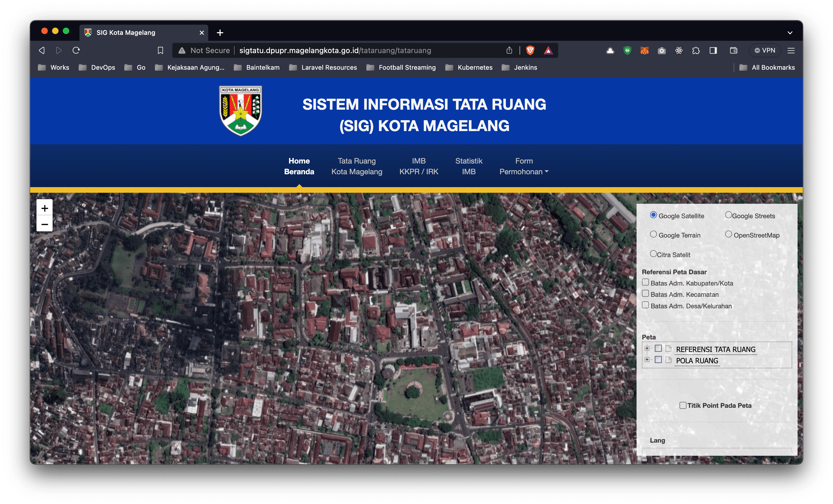The height and width of the screenshot is (504, 833).
Task: Enable Batas Adm. Kecamatan layer
Action: (646, 294)
